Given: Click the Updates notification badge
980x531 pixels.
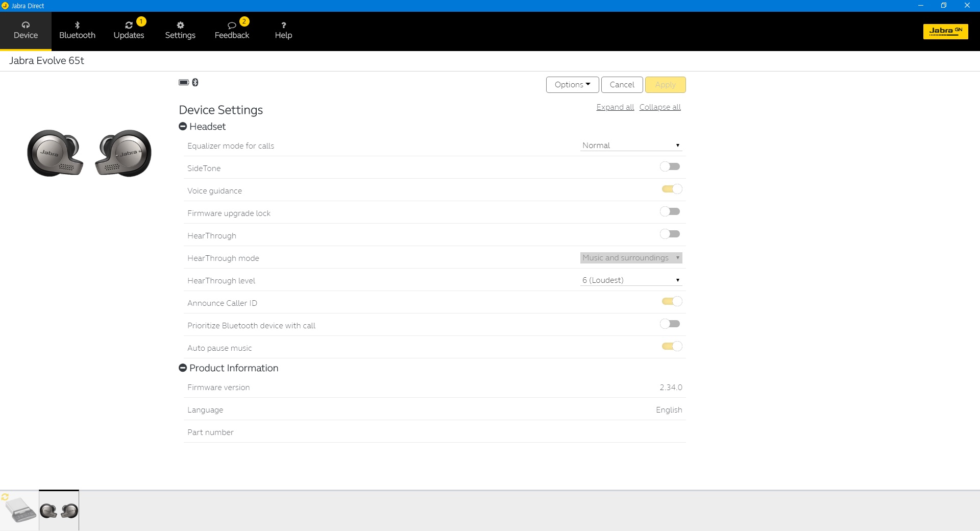Looking at the screenshot, I should point(141,21).
